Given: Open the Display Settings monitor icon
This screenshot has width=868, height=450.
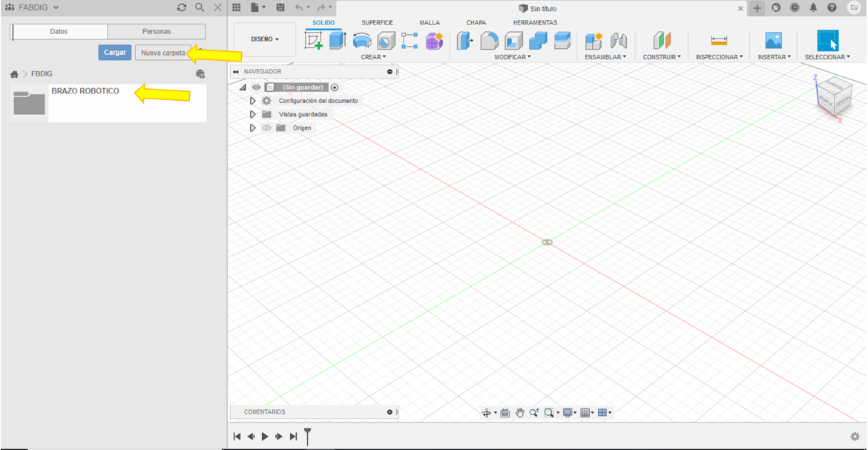Looking at the screenshot, I should click(568, 413).
